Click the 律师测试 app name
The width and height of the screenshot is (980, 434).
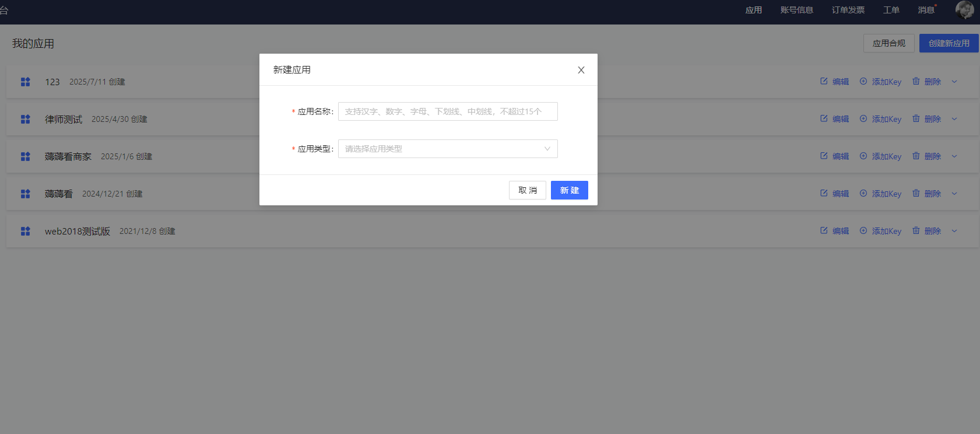tap(64, 119)
